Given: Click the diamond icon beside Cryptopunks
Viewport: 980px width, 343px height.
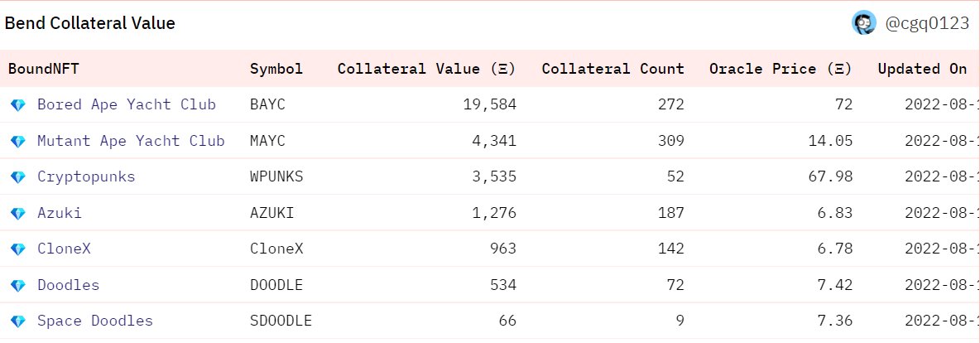Looking at the screenshot, I should (18, 177).
